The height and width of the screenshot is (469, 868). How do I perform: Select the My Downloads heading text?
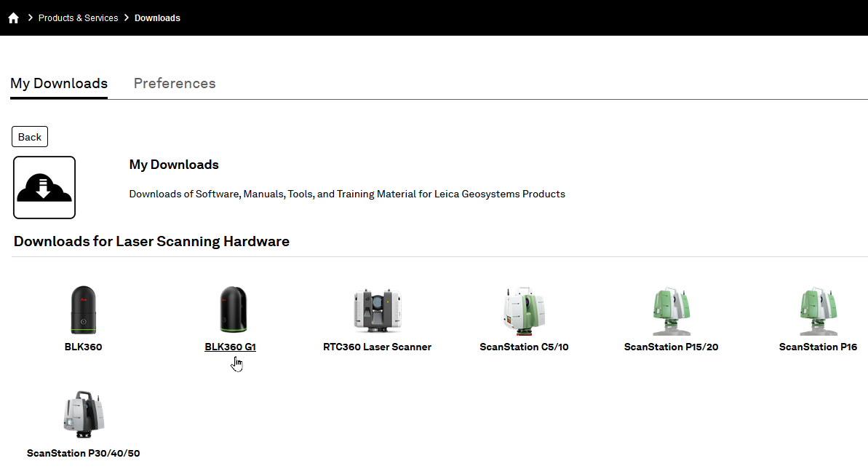point(174,165)
